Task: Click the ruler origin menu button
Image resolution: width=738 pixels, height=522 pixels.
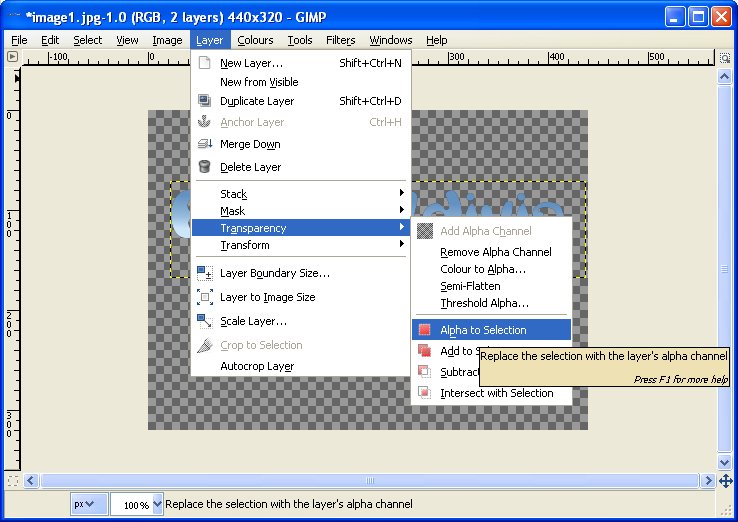Action: [x=13, y=57]
